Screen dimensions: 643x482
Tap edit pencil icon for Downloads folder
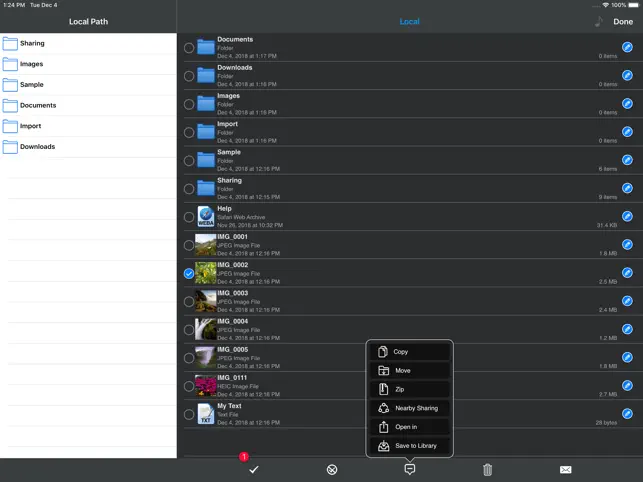click(x=627, y=75)
